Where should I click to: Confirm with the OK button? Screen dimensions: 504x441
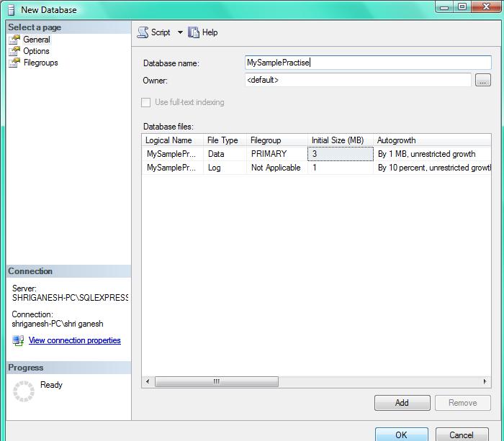[402, 435]
